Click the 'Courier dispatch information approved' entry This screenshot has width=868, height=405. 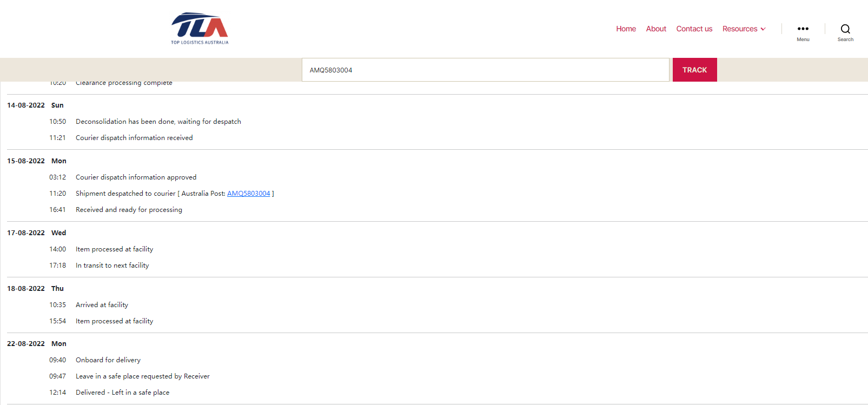click(136, 177)
